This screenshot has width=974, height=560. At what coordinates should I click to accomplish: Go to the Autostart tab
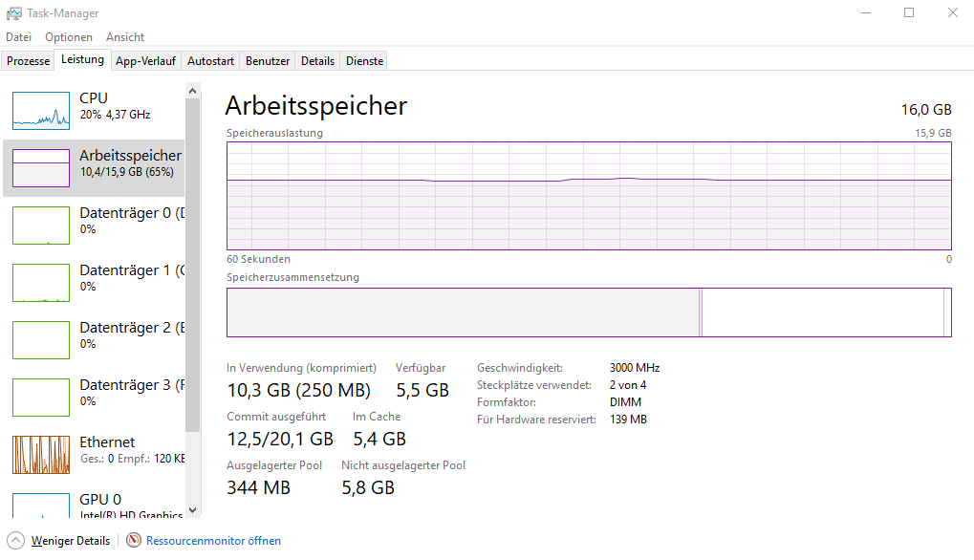[210, 61]
